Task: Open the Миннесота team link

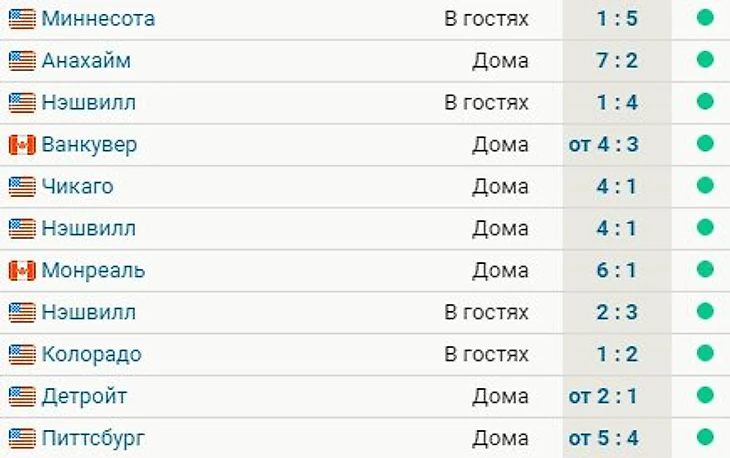Action: tap(98, 19)
